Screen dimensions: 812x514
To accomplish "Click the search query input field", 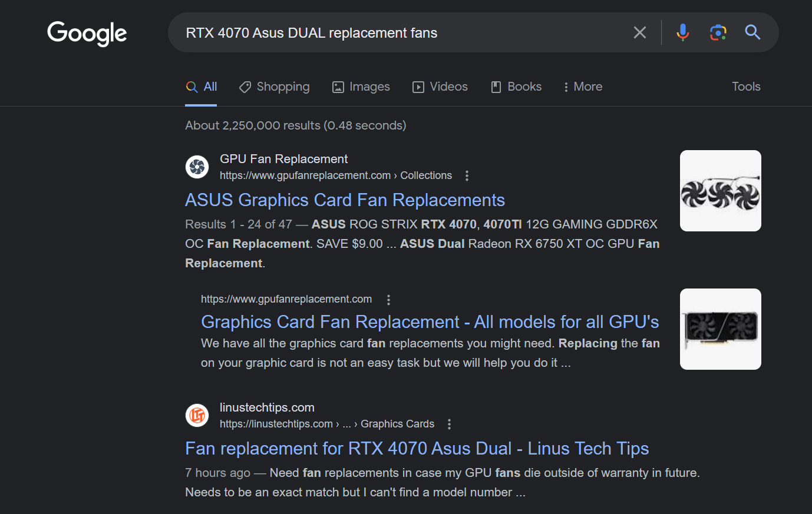I will tap(404, 33).
